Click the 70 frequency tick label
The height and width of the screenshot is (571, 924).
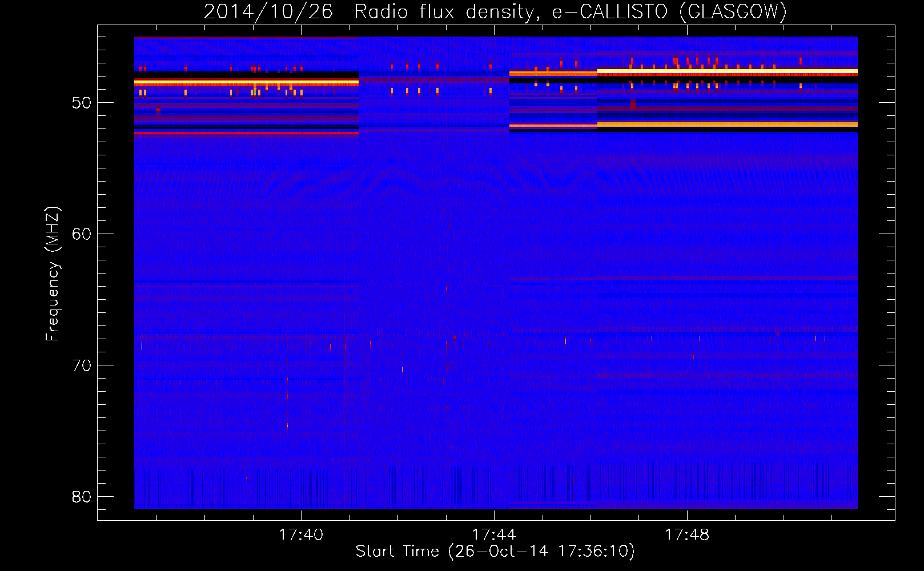(x=82, y=365)
